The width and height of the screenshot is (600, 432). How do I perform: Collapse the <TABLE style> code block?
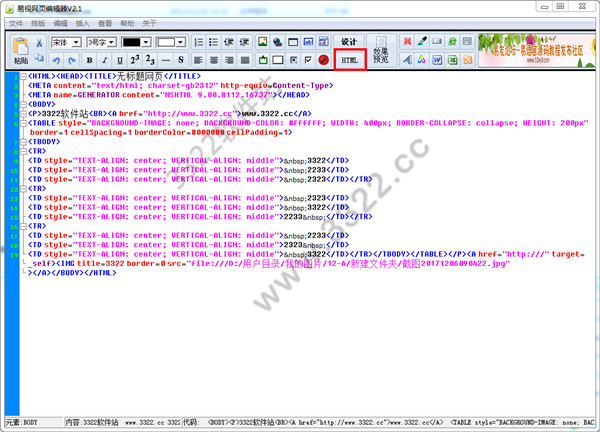[x=23, y=123]
